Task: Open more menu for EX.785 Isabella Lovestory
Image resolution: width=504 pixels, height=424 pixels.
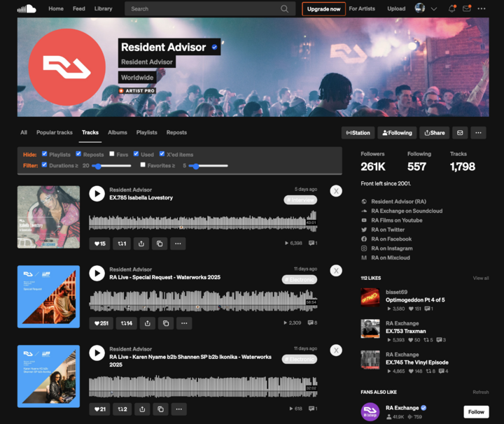Action: tap(178, 243)
